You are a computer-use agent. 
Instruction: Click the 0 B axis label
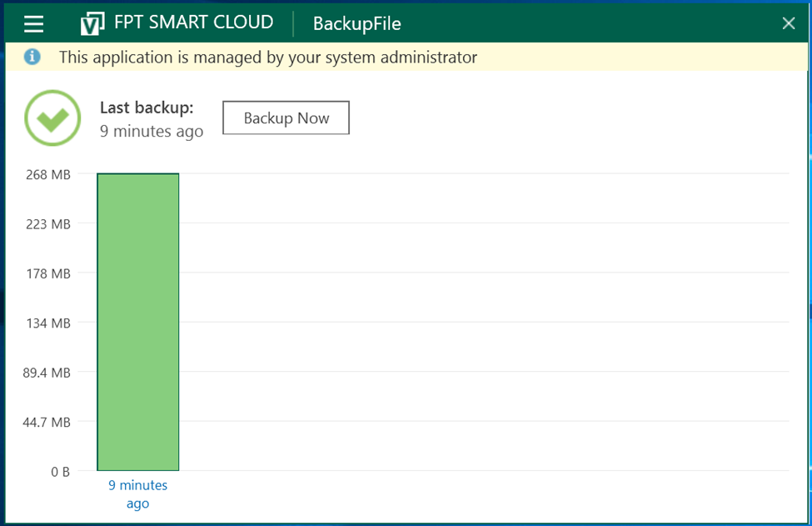tap(60, 472)
